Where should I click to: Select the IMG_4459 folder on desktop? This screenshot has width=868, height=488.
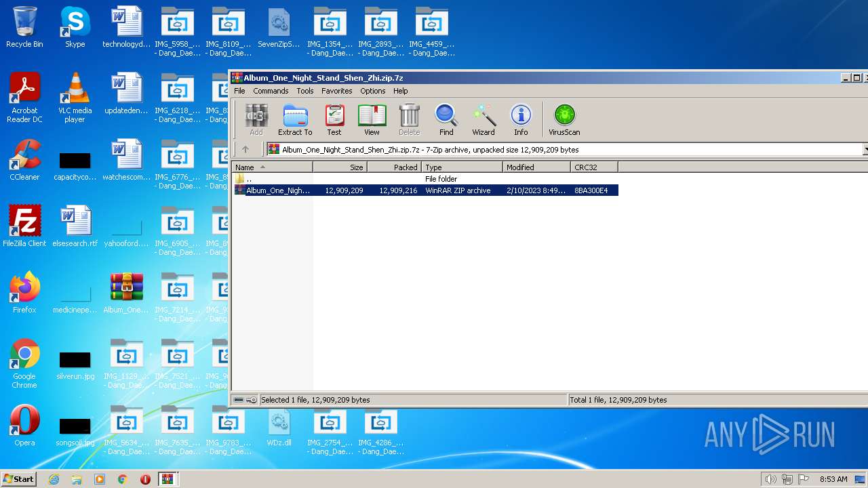coord(431,32)
